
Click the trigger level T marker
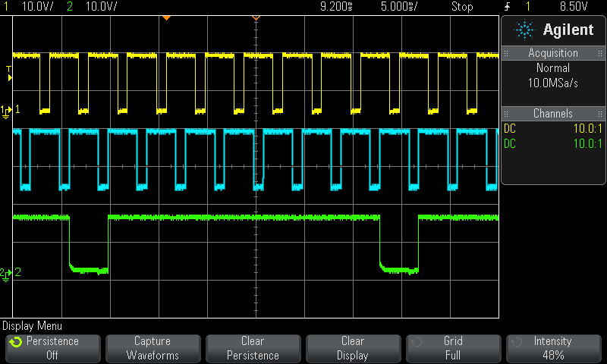[9, 73]
